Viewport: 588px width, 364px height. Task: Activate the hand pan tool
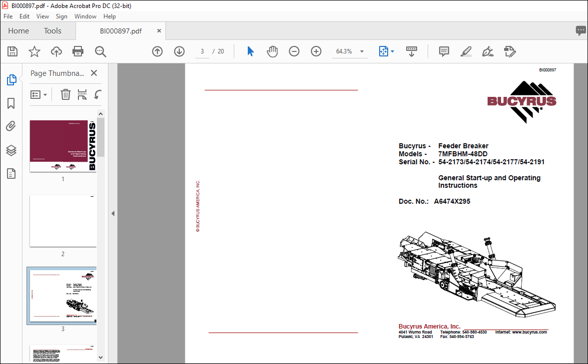tap(272, 51)
